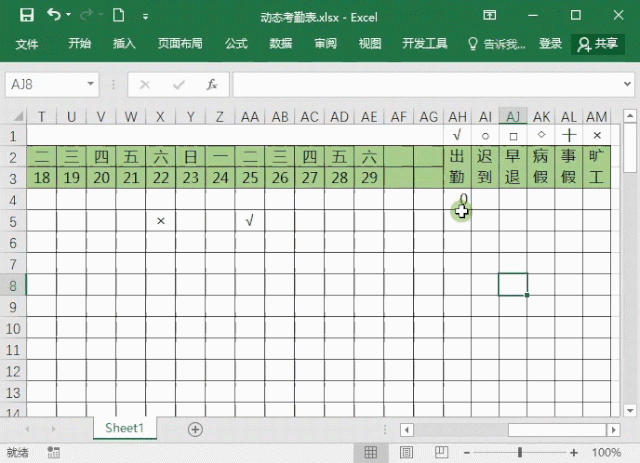Click cell with √ mark in row 5
This screenshot has height=463, width=640.
[250, 221]
